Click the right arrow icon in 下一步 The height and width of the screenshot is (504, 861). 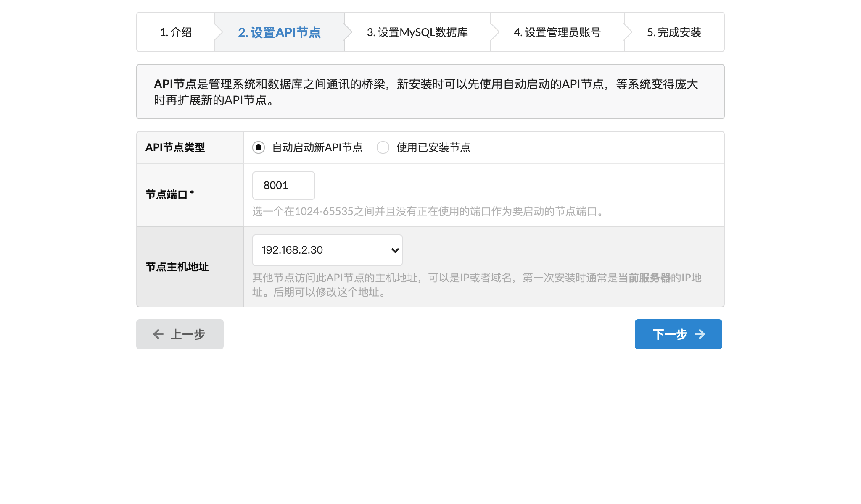(700, 334)
